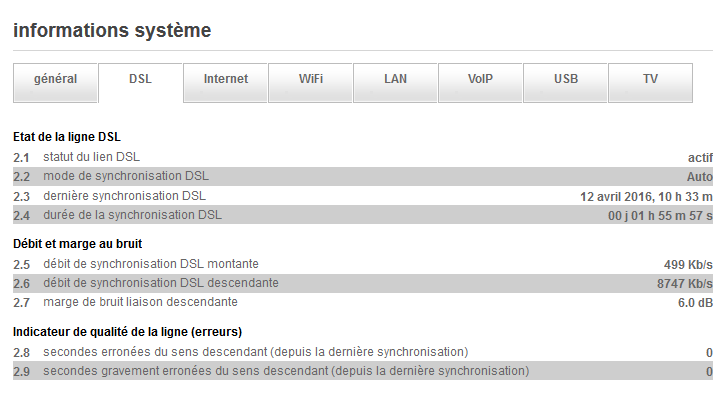The height and width of the screenshot is (404, 724).
Task: Select the USB tab
Action: 565,80
